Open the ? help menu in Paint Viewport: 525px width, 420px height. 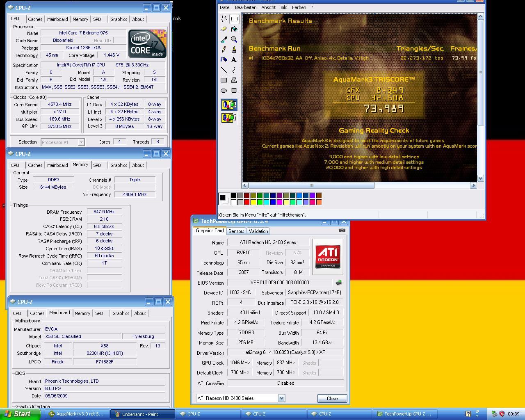click(312, 7)
